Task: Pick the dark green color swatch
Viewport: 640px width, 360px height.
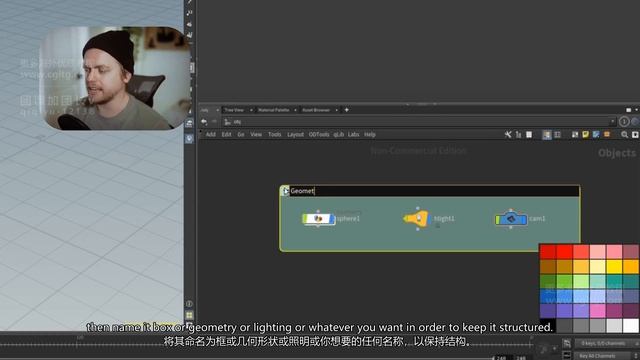Action: tap(548, 281)
